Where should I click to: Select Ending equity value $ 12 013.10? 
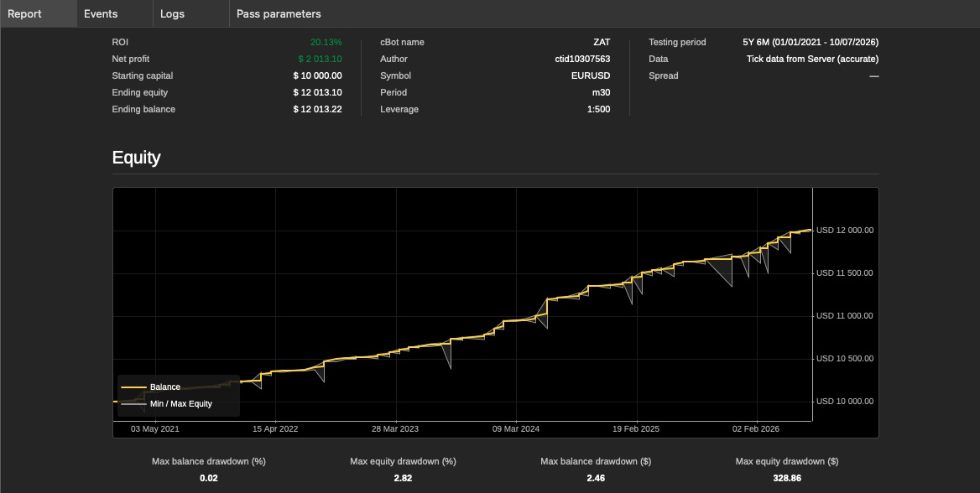pyautogui.click(x=317, y=92)
